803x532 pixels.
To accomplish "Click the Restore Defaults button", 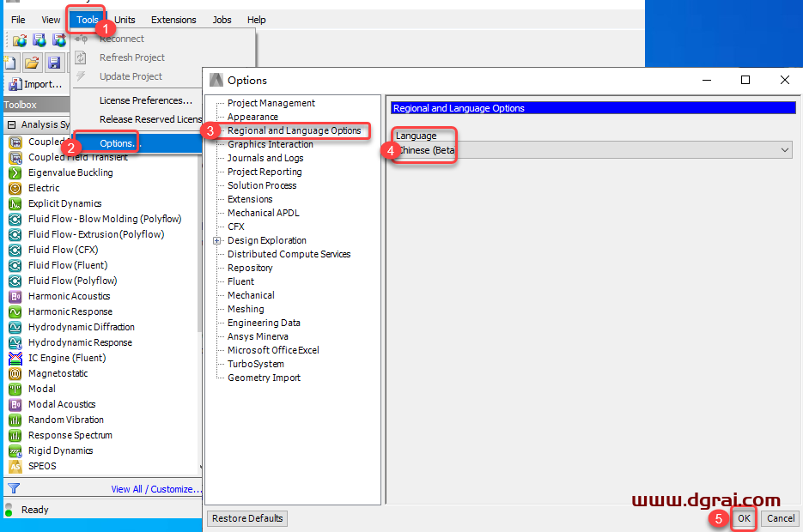I will point(247,518).
